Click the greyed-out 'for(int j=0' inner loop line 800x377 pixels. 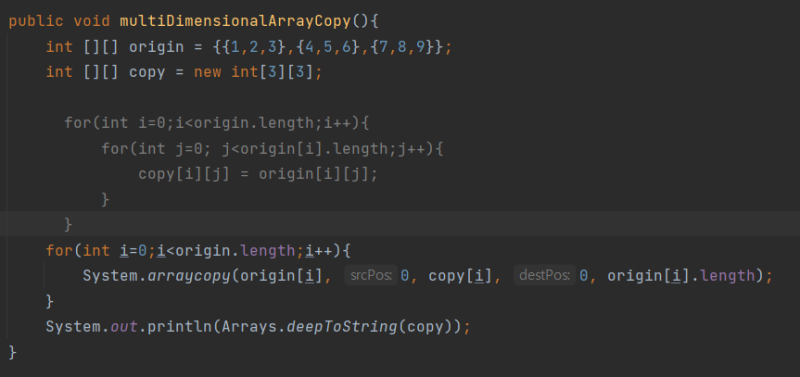pyautogui.click(x=272, y=149)
